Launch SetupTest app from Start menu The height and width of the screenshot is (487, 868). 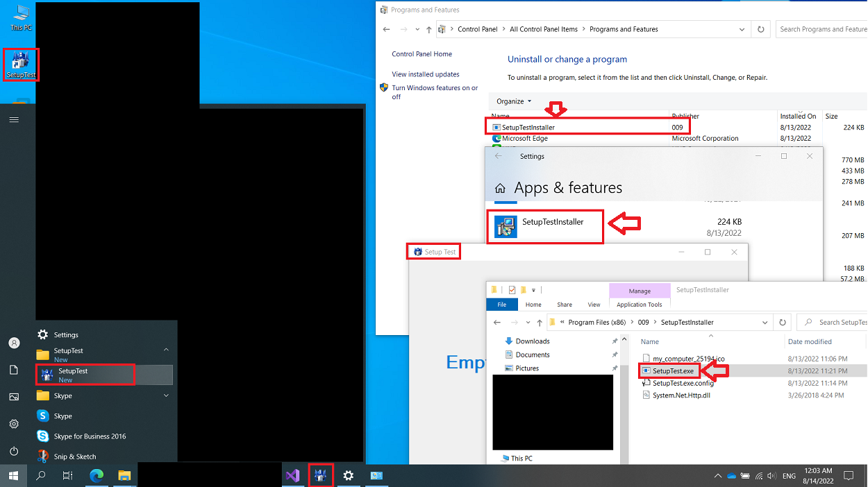click(x=104, y=375)
